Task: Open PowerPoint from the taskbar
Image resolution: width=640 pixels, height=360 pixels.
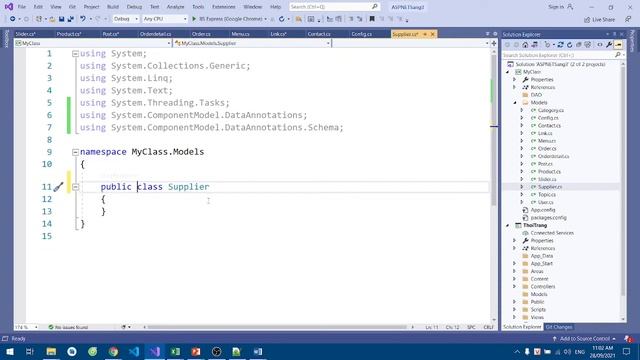Action: click(x=196, y=351)
